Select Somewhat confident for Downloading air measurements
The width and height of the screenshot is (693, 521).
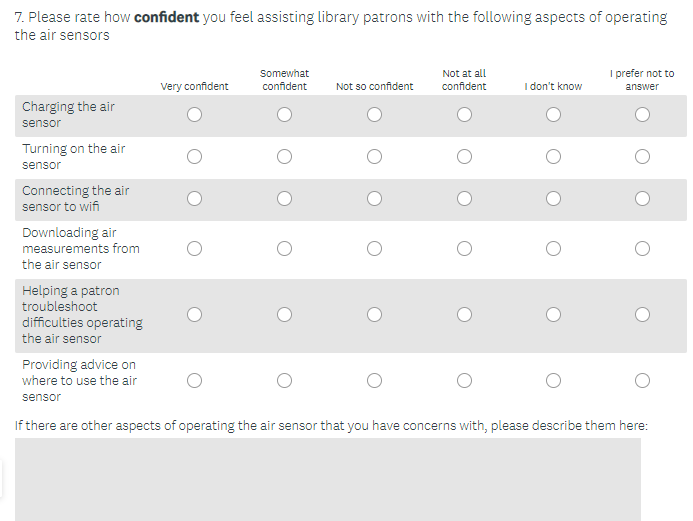coord(285,248)
